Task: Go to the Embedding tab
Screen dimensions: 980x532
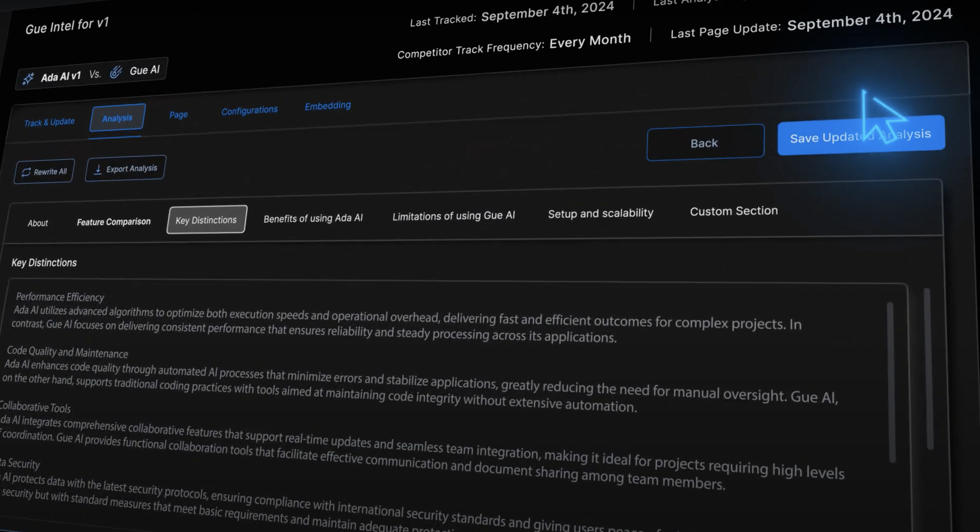Action: (327, 106)
